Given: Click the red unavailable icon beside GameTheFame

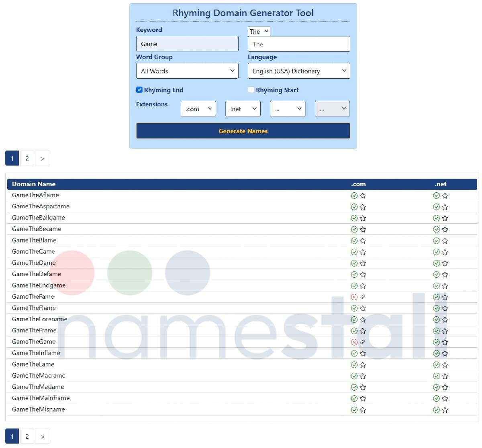Looking at the screenshot, I should (354, 297).
